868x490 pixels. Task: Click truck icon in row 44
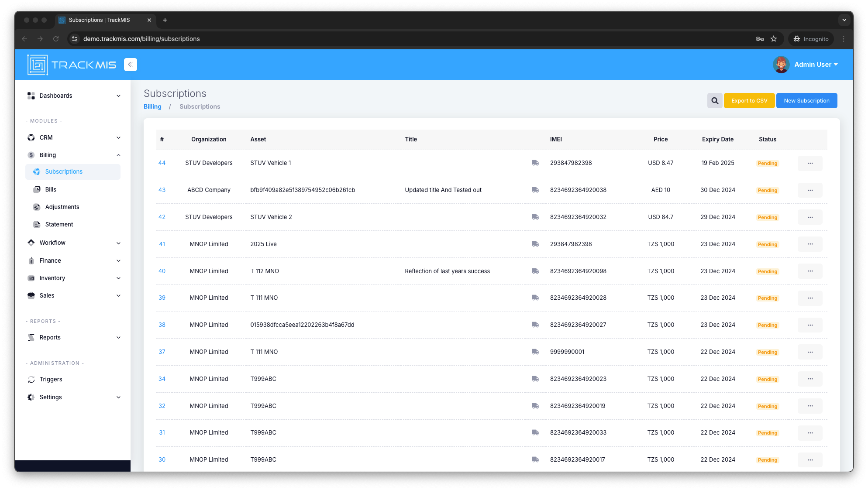click(x=535, y=163)
